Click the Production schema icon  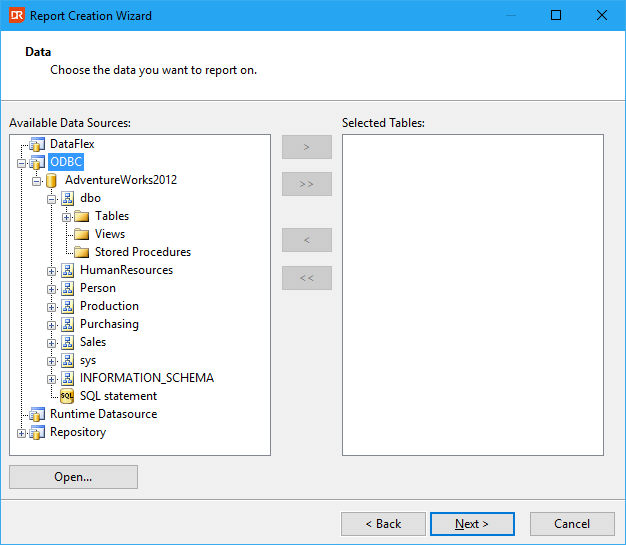coord(67,306)
